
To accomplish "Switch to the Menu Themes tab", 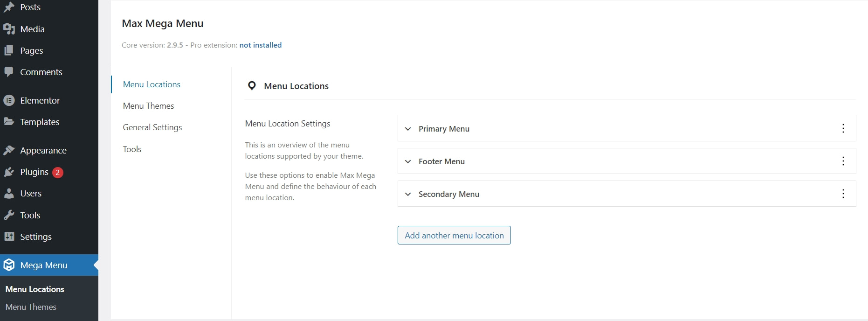I will [x=148, y=106].
